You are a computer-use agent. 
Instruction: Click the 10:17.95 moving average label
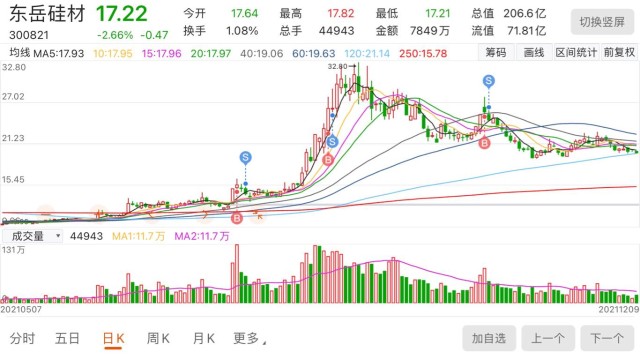(113, 53)
